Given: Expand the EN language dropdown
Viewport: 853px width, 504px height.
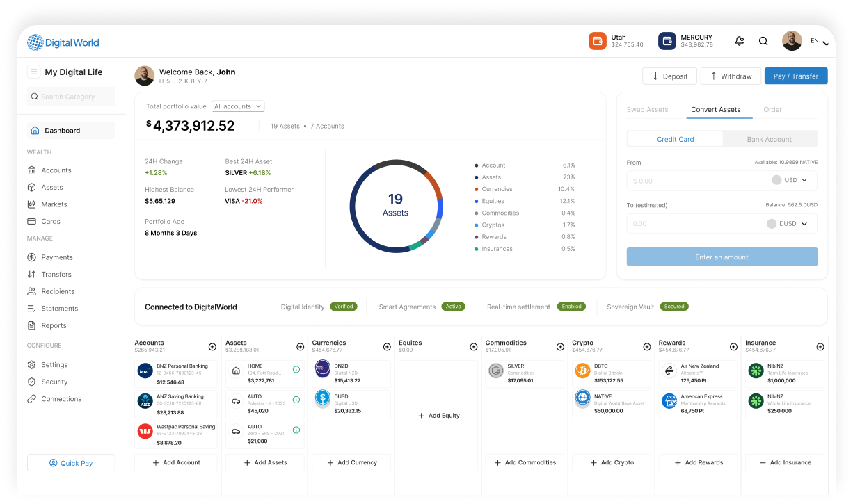Looking at the screenshot, I should click(820, 42).
